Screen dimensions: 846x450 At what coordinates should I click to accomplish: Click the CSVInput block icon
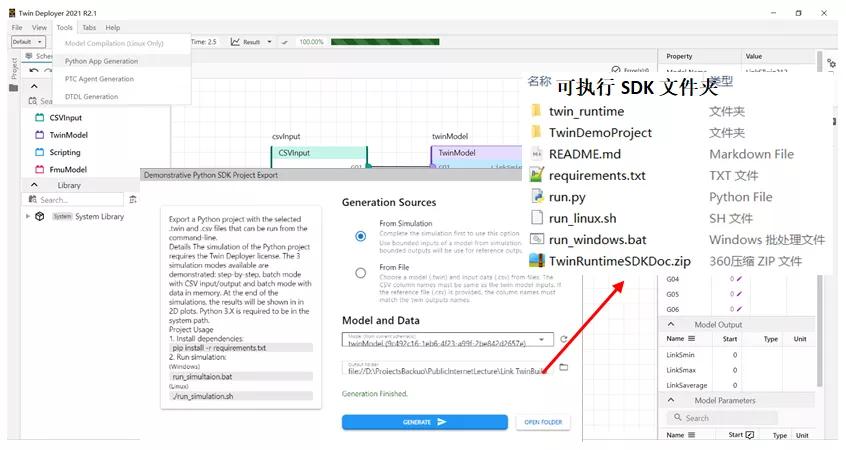tap(39, 118)
